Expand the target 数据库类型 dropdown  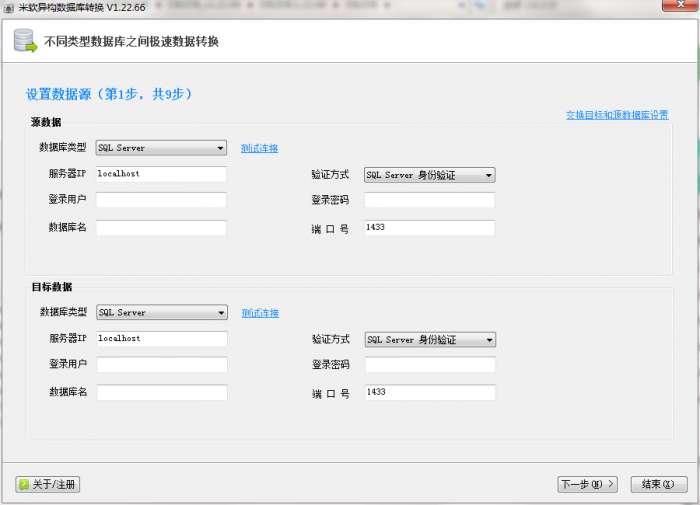click(161, 313)
